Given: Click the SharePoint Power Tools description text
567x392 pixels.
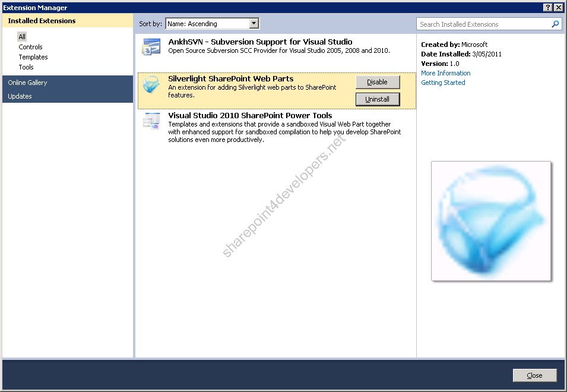Looking at the screenshot, I should 284,132.
